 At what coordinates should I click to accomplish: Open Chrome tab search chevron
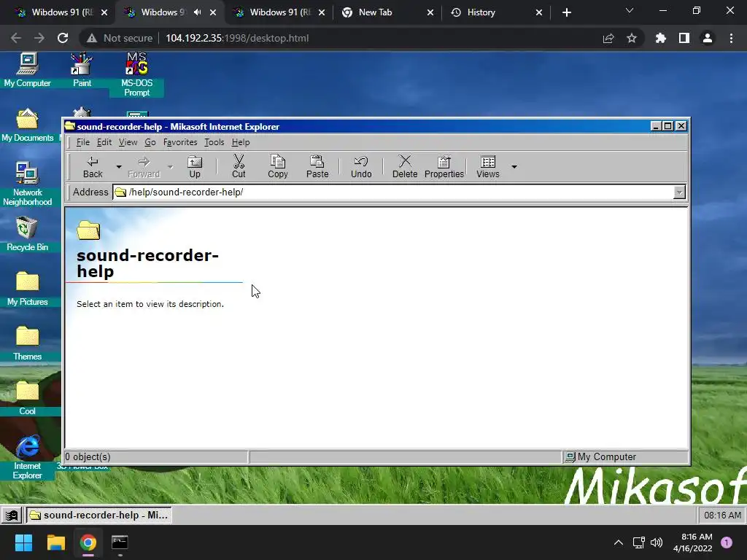(x=630, y=10)
